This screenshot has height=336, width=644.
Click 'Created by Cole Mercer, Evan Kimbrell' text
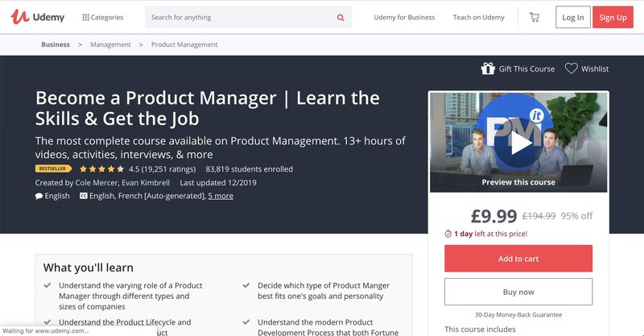point(102,183)
